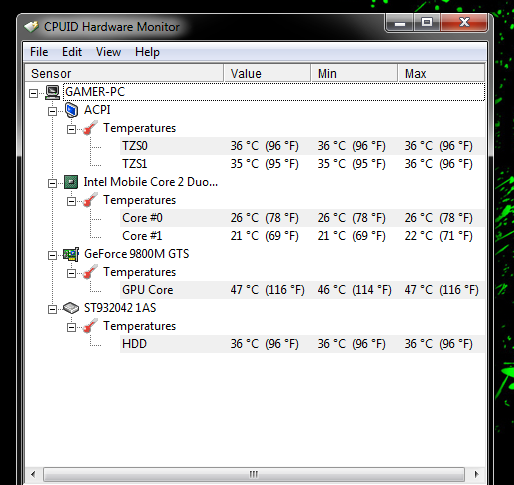The height and width of the screenshot is (485, 514).
Task: Click the Temperatures label under ST932042 1AS
Action: (x=139, y=326)
